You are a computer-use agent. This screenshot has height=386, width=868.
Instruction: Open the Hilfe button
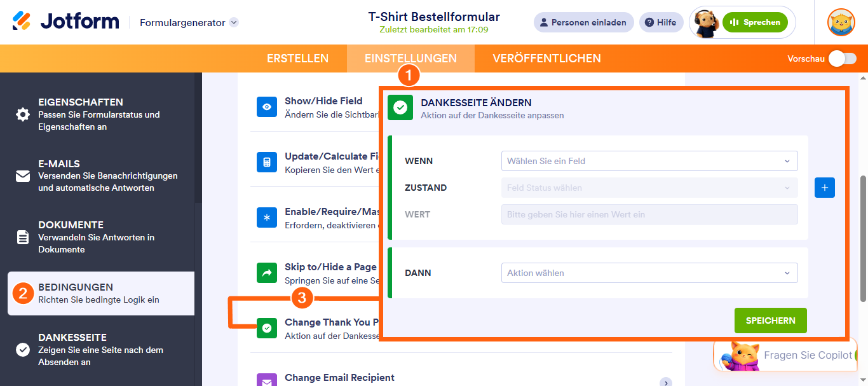661,22
